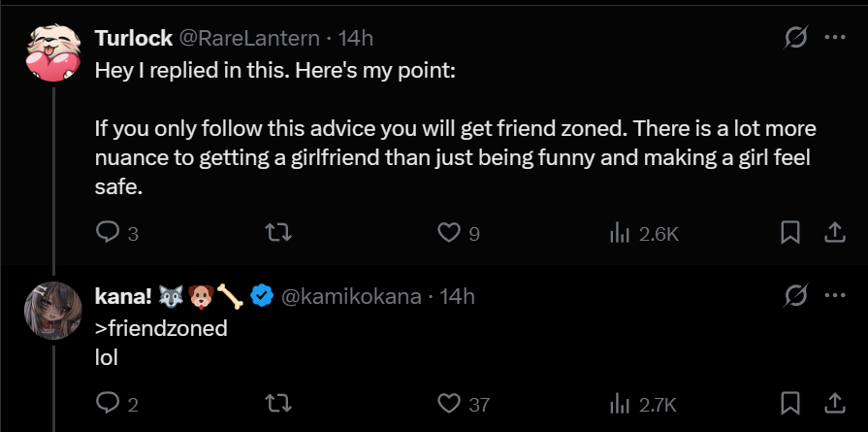Visit the @RareLantern profile handle
Viewport: 868px width, 432px height.
[x=249, y=38]
